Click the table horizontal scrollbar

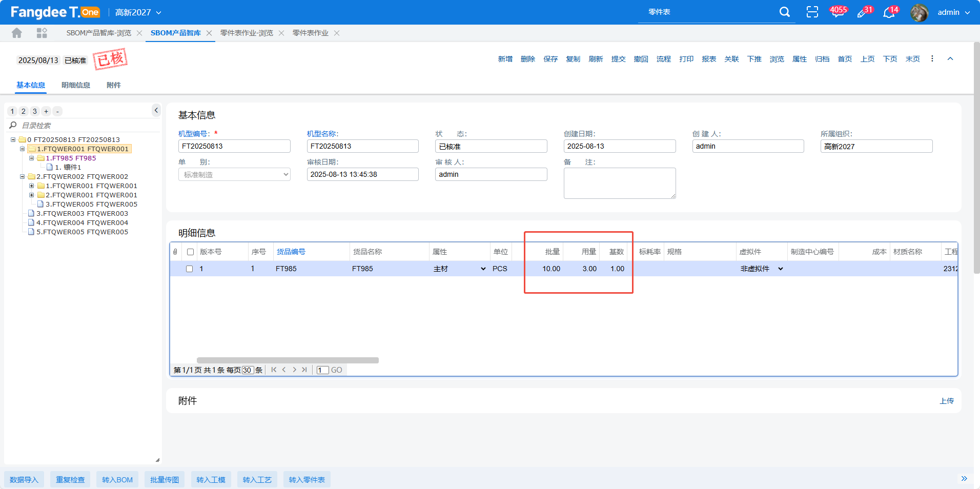[x=287, y=360]
